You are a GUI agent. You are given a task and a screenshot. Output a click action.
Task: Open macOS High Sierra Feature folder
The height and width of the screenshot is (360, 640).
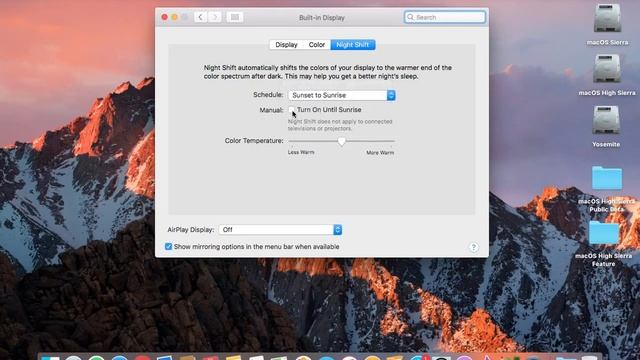[x=604, y=233]
